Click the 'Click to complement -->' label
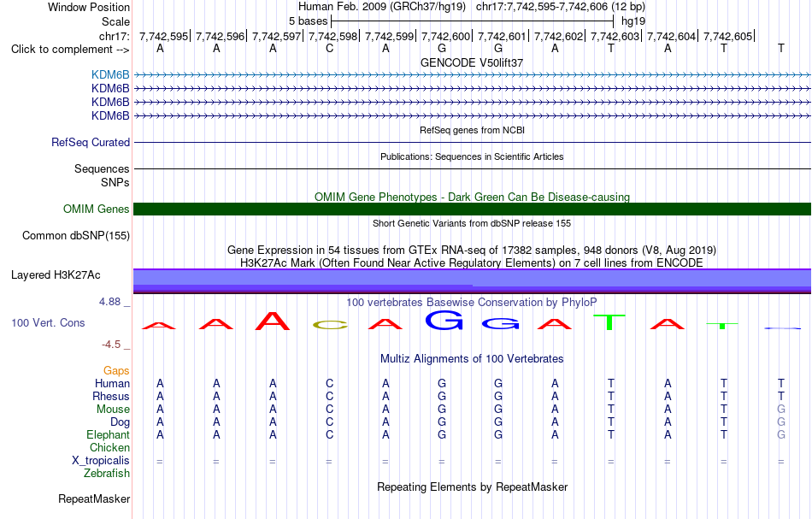This screenshot has height=519, width=812. pos(70,50)
